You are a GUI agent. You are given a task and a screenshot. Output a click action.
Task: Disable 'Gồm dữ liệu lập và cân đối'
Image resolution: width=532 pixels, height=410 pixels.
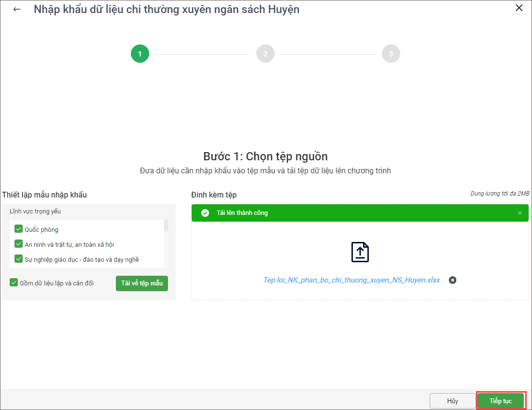(x=14, y=283)
